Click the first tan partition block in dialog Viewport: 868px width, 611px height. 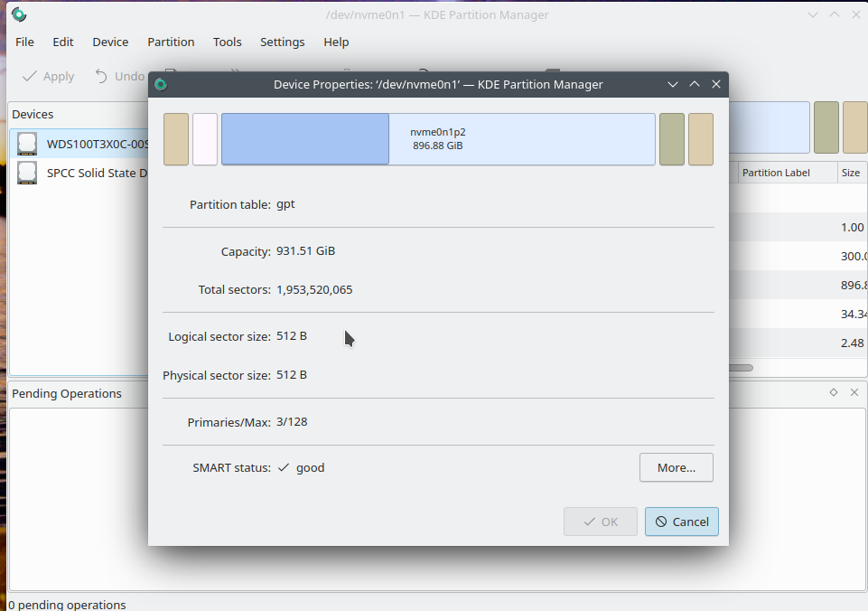pyautogui.click(x=176, y=139)
